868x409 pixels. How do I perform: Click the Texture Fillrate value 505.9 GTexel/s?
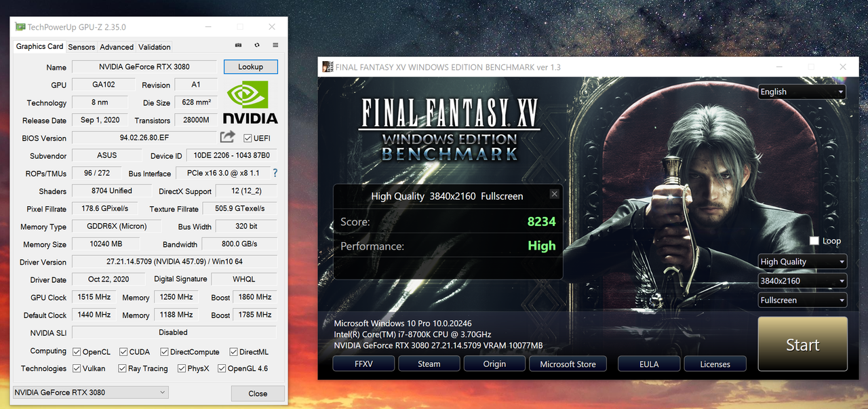pos(240,208)
